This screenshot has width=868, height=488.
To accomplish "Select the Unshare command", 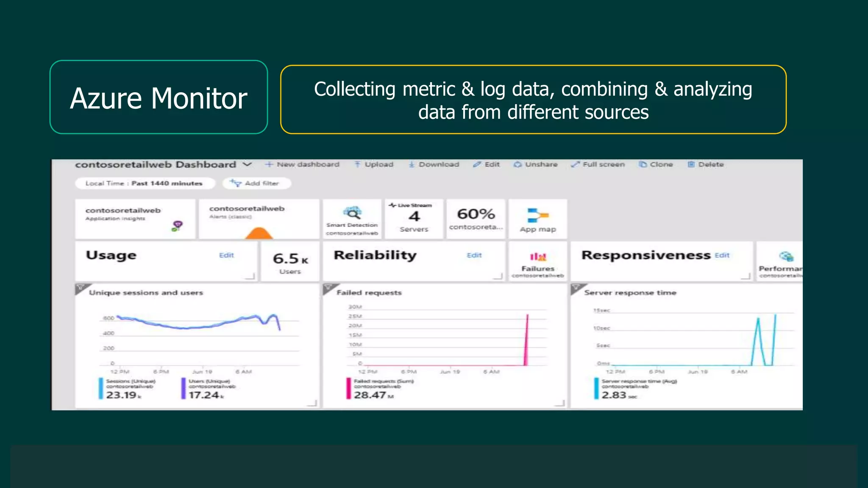I will coord(536,164).
